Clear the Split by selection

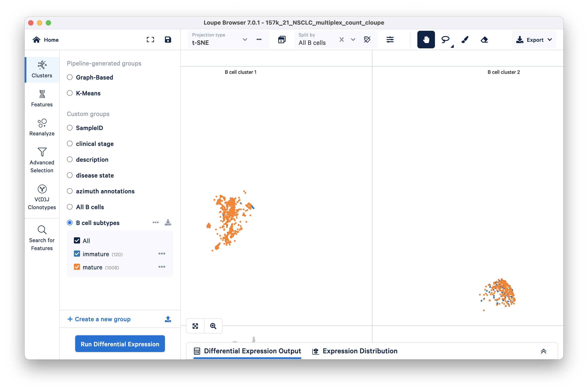click(341, 40)
